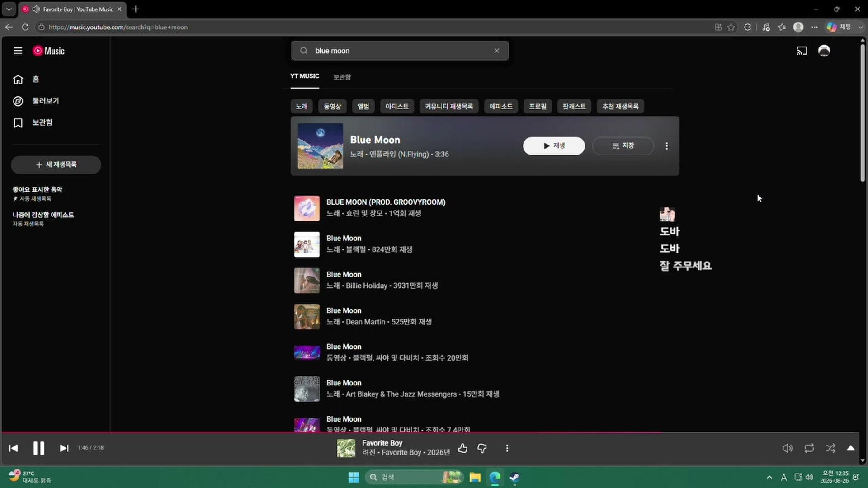Switch to the 보관함 search tab
The height and width of the screenshot is (488, 868).
(342, 77)
